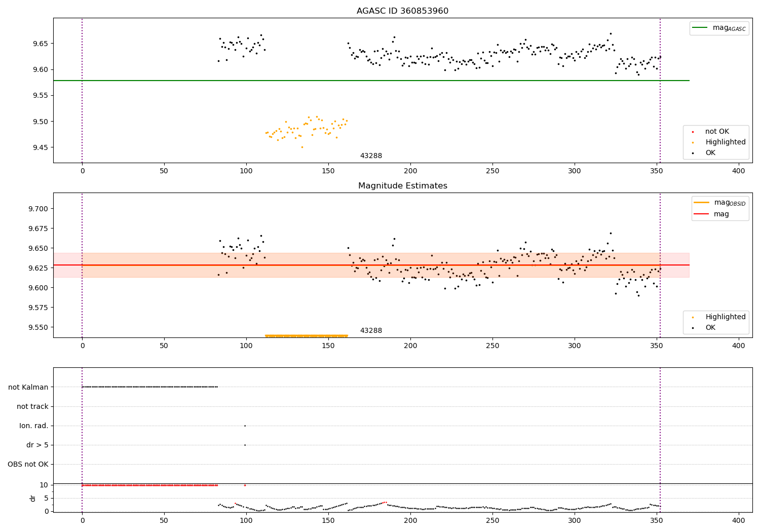Click the rotated 'dr' axis label
This screenshot has height=532, width=760.
[x=33, y=498]
